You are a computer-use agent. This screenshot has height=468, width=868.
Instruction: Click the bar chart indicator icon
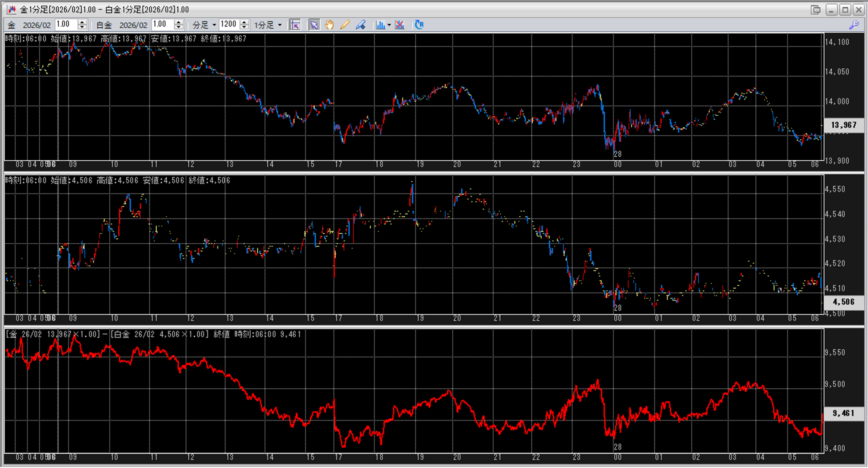pos(380,25)
